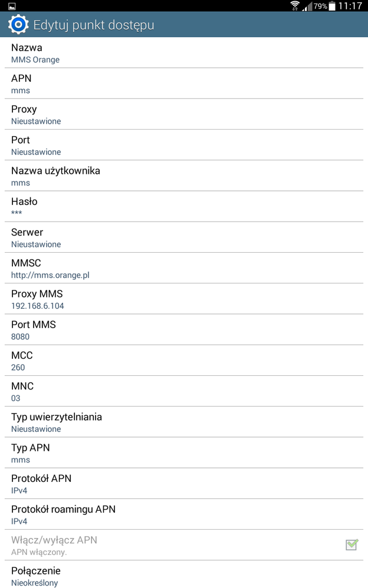Tap the Wi-Fi status icon
The image size is (368, 588).
tap(295, 7)
